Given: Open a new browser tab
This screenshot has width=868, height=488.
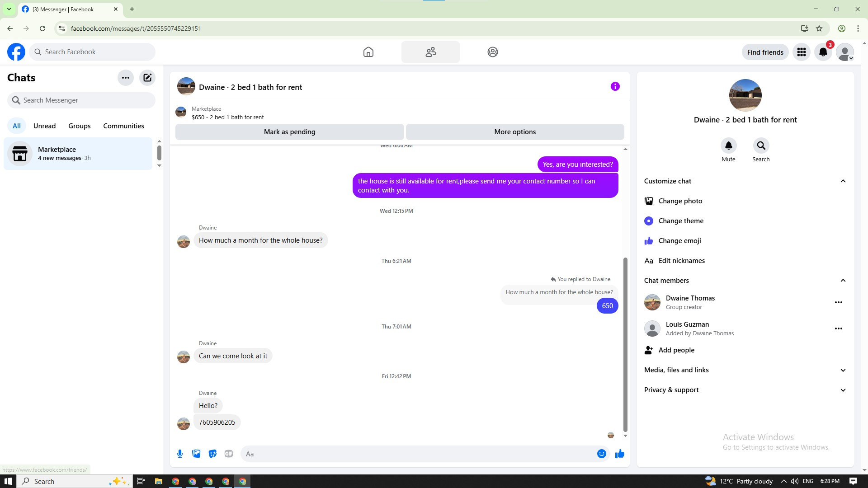Looking at the screenshot, I should (132, 9).
